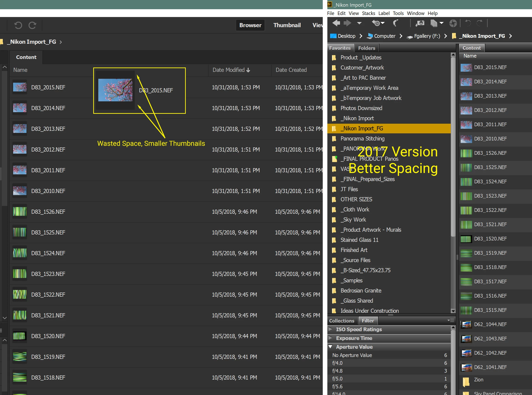
Task: Switch to the Folders tab
Action: point(366,48)
